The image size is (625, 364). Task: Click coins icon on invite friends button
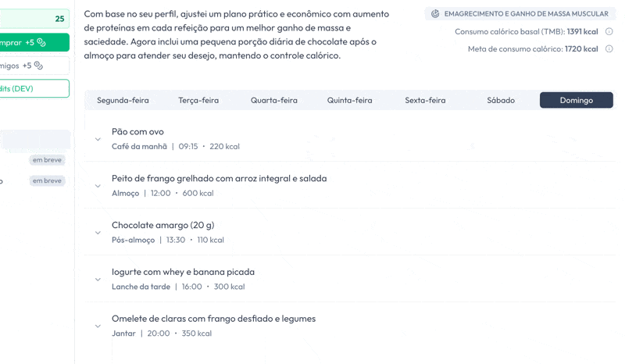(38, 66)
